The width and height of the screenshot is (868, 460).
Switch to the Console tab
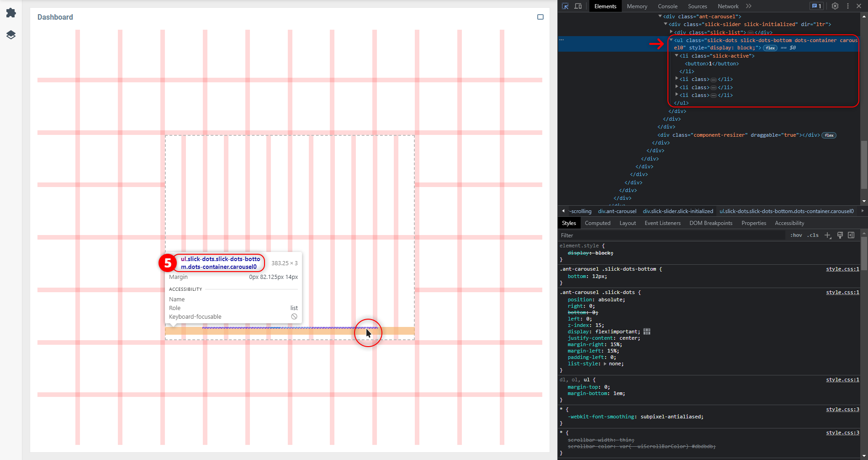[667, 6]
